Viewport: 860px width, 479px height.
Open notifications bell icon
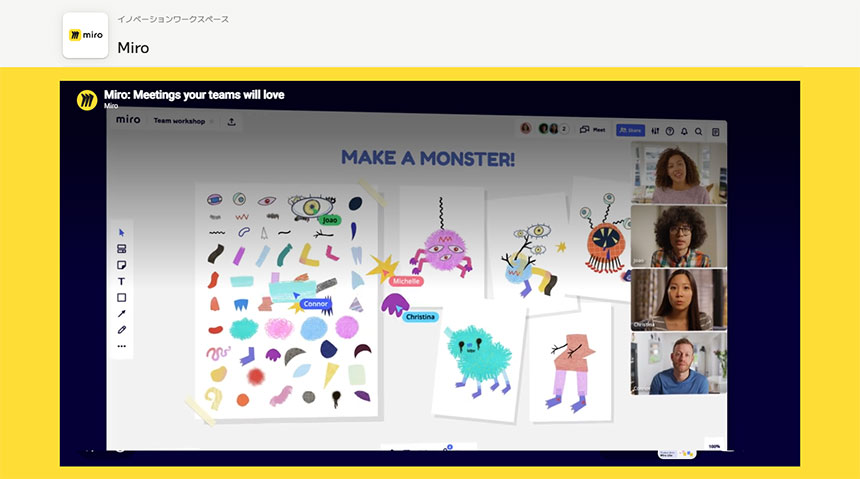click(684, 131)
